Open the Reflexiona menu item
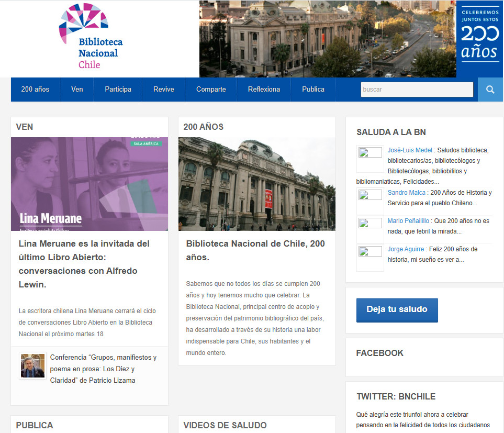The height and width of the screenshot is (433, 504). (264, 90)
